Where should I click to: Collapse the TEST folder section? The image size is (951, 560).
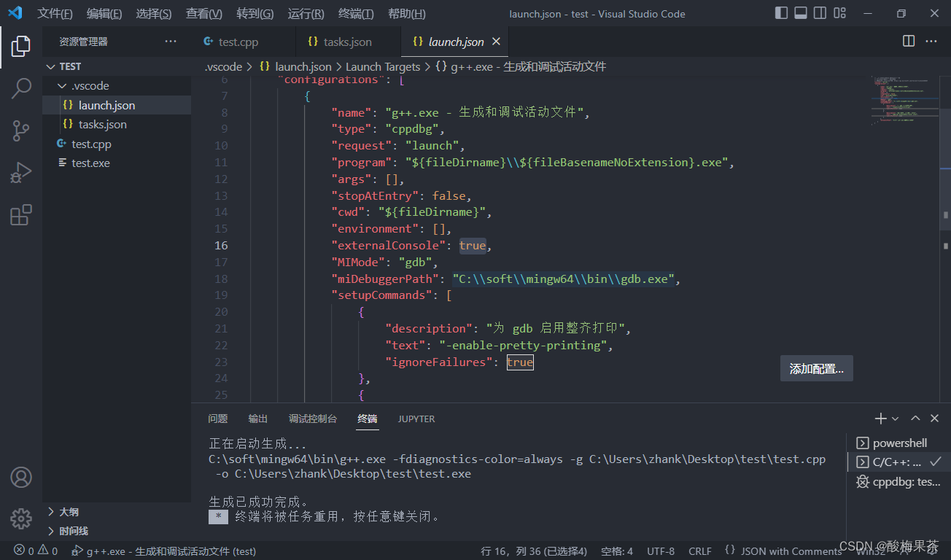click(117, 66)
